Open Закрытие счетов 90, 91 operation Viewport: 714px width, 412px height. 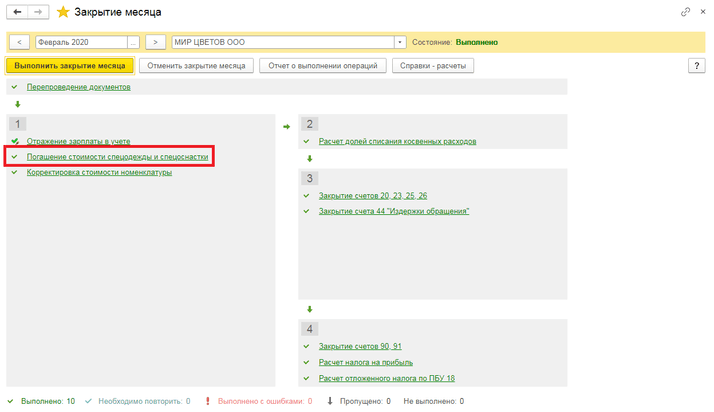point(360,346)
